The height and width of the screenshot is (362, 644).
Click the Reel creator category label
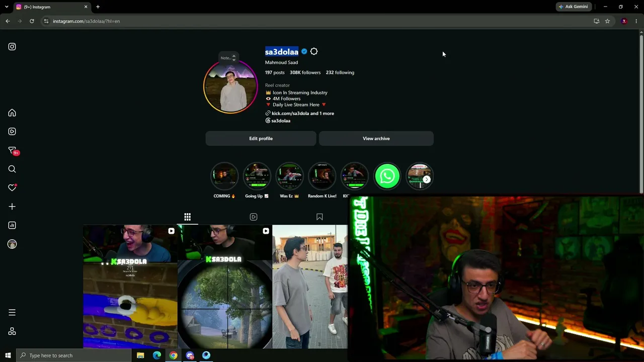coord(277,85)
